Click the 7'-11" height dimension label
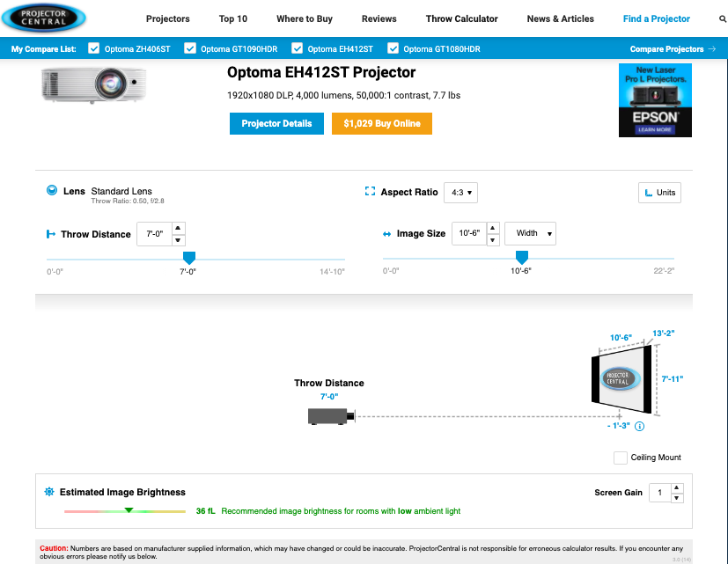 click(x=673, y=378)
